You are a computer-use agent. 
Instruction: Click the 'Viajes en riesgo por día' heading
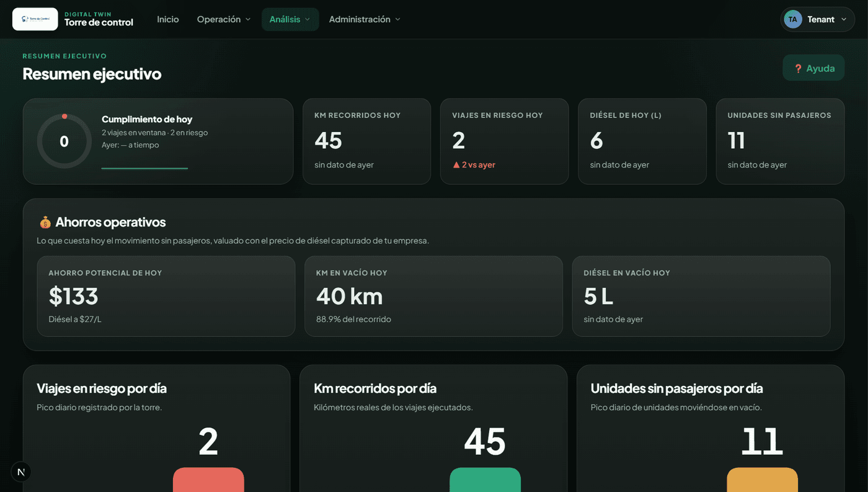[102, 388]
